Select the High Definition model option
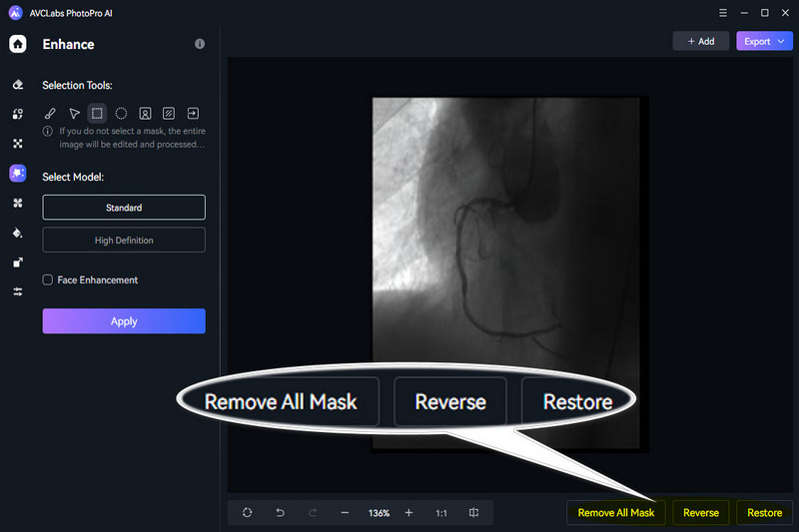The height and width of the screenshot is (532, 799). pyautogui.click(x=124, y=241)
